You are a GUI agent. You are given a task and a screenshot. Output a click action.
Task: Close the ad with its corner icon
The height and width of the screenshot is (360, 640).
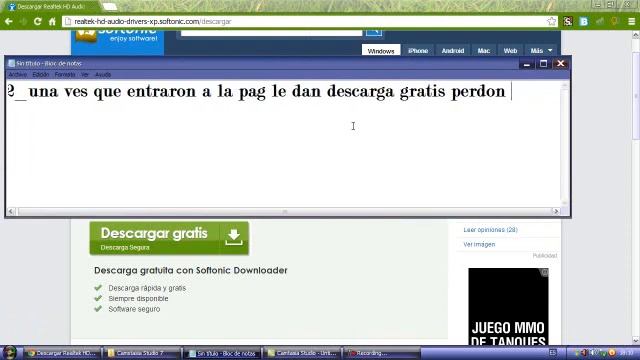[x=544, y=272]
